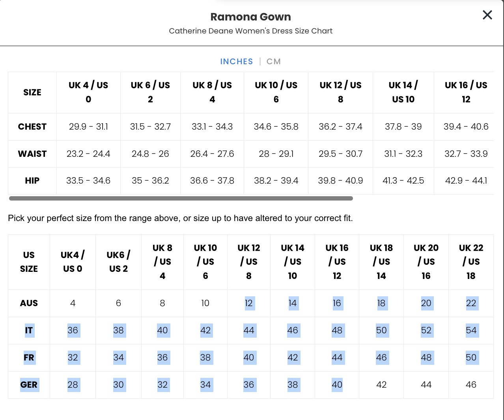504x420 pixels.
Task: Click the horizontal scrollbar under measurements table
Action: pyautogui.click(x=181, y=198)
